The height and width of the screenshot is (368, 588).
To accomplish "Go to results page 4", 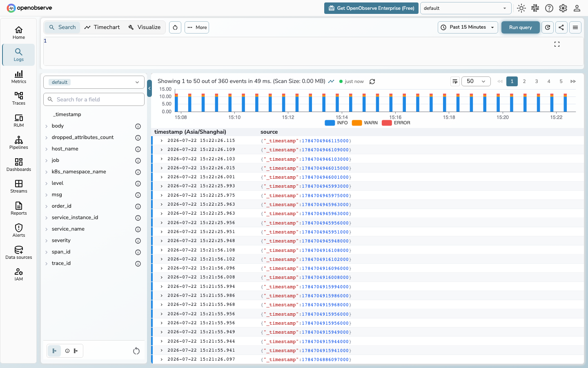I will click(549, 81).
